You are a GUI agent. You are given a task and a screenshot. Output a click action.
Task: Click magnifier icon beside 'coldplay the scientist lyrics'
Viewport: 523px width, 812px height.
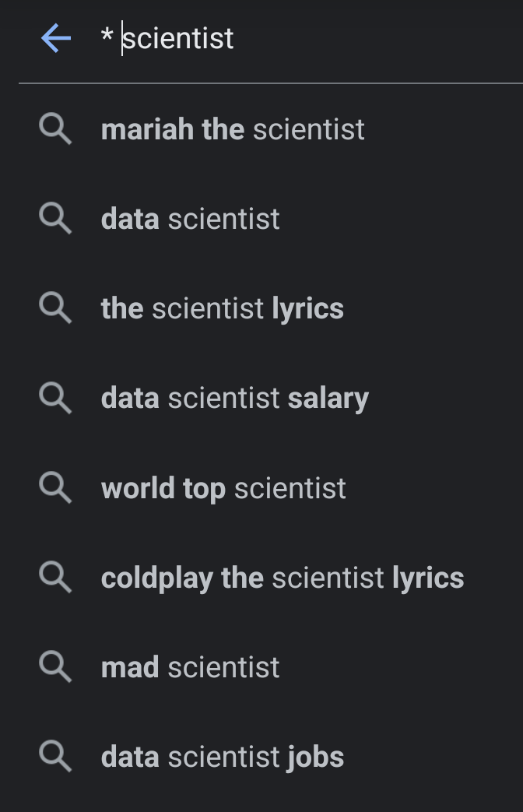pyautogui.click(x=55, y=578)
